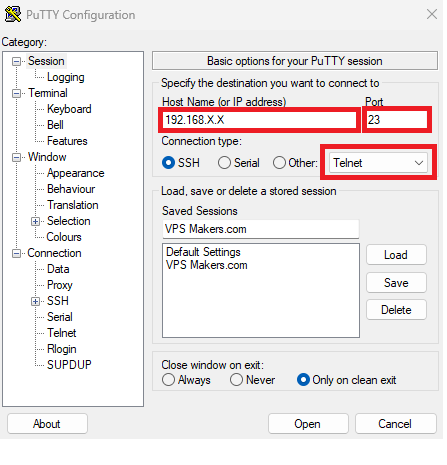Click the About button
Viewport: 447px width, 465px height.
tap(47, 424)
